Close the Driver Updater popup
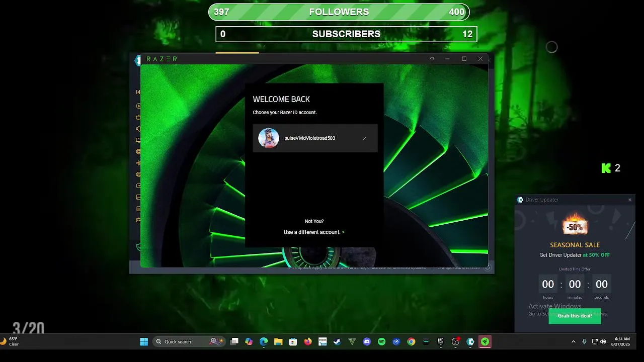Screen dimensions: 644x362 pyautogui.click(x=629, y=200)
